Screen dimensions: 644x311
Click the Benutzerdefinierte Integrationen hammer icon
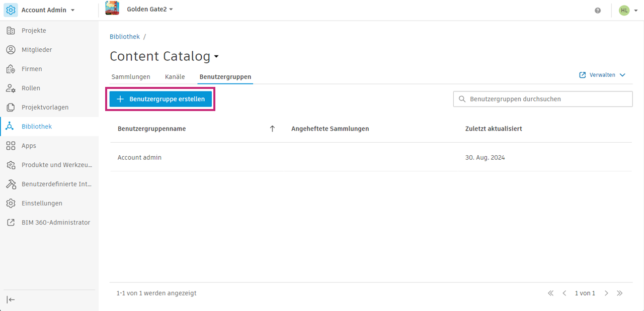point(11,184)
